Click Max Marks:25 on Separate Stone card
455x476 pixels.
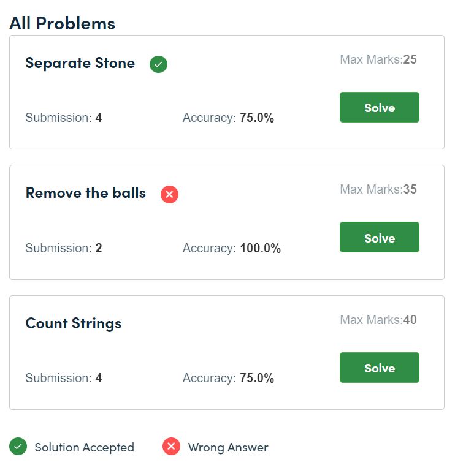378,59
